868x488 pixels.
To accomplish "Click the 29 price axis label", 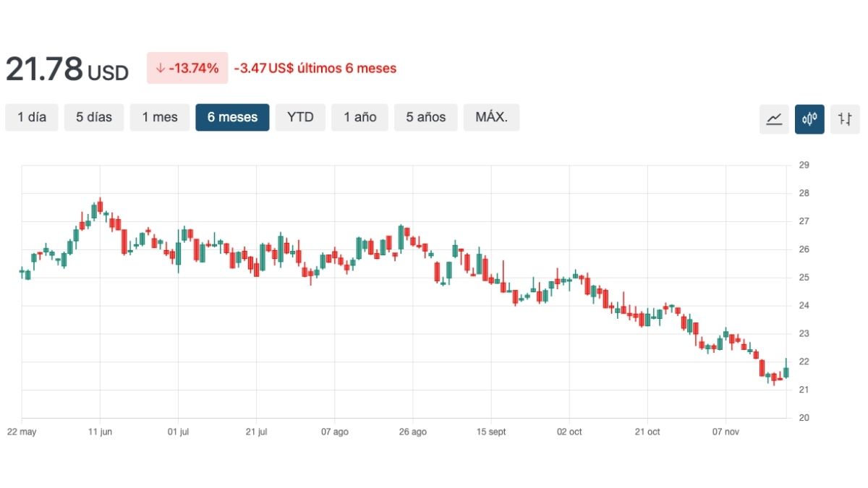I will click(804, 166).
